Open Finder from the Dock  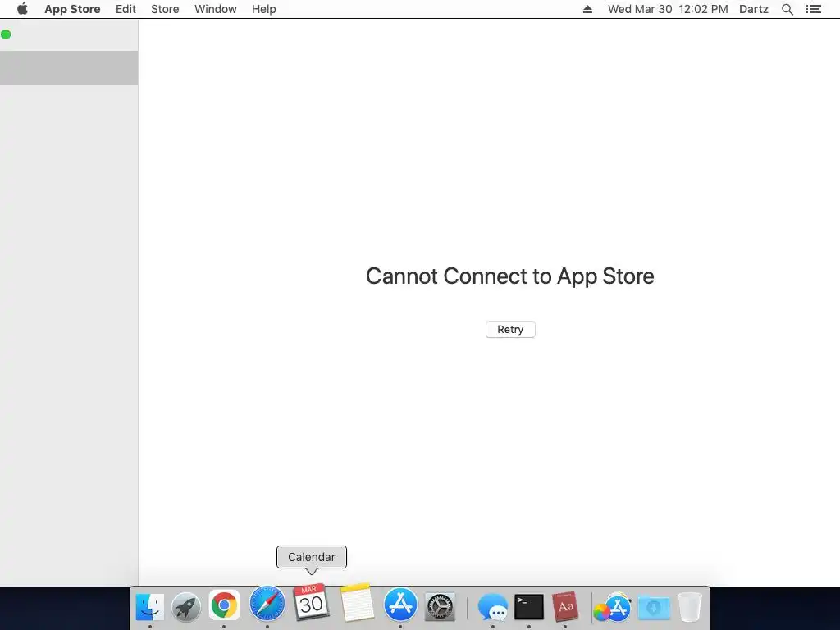coord(150,607)
